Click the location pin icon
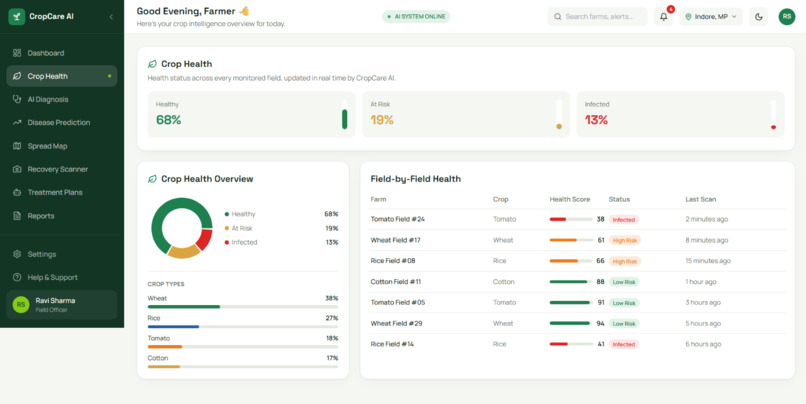Viewport: 806px width, 404px height. point(688,16)
